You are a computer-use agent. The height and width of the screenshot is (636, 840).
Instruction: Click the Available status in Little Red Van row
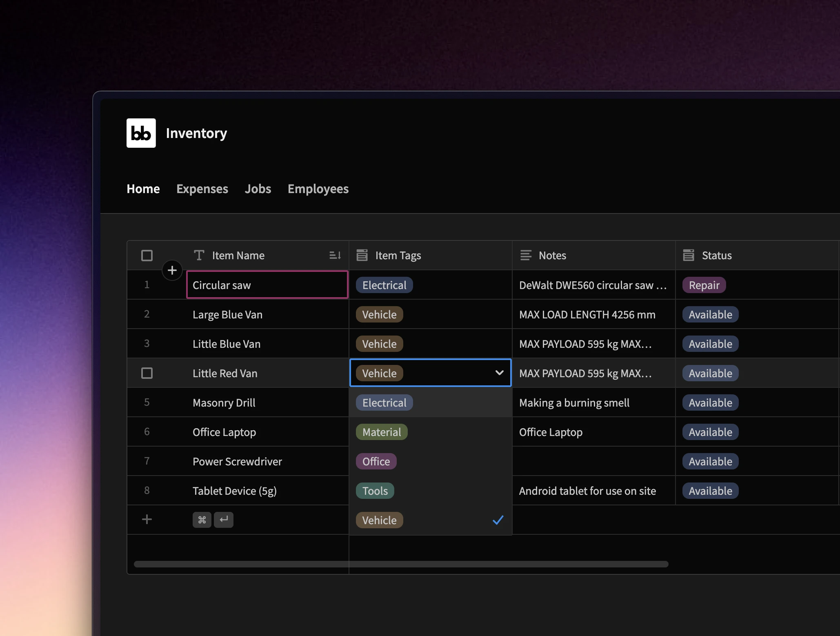(x=710, y=373)
